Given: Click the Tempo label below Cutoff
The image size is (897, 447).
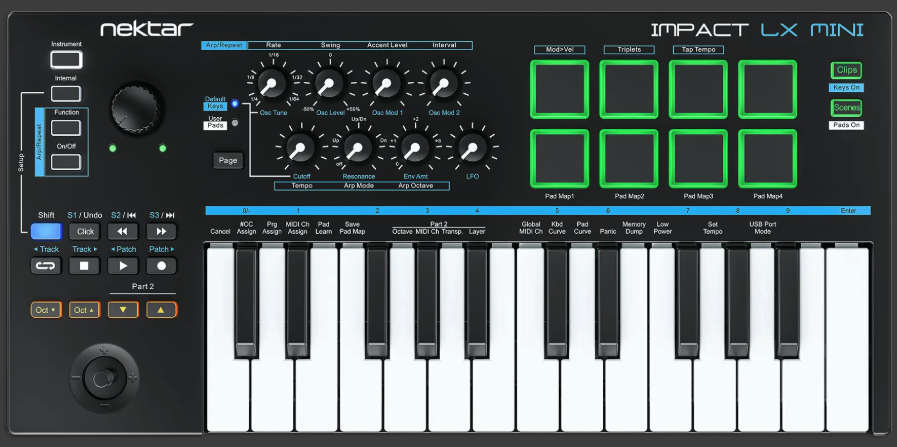Looking at the screenshot, I should 301,186.
